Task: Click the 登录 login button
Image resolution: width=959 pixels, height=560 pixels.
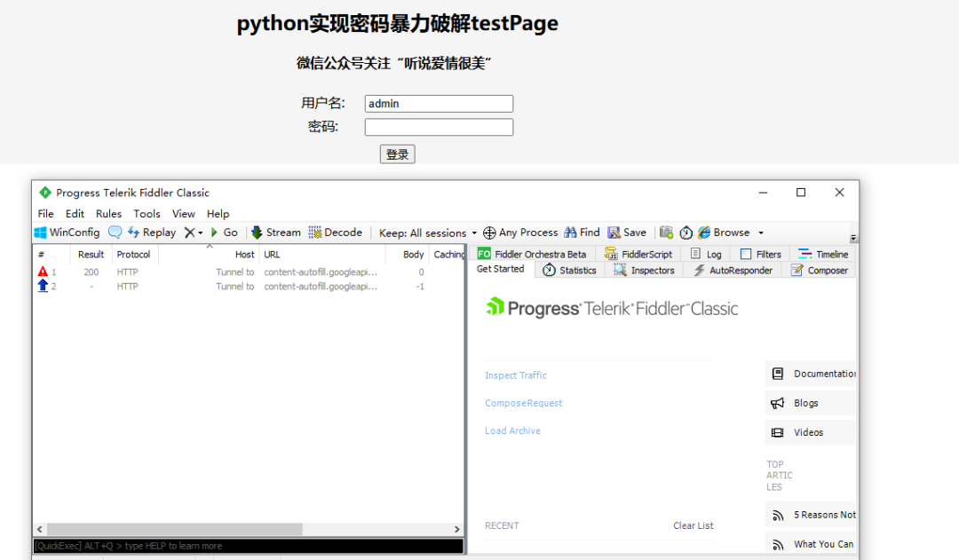Action: coord(398,154)
